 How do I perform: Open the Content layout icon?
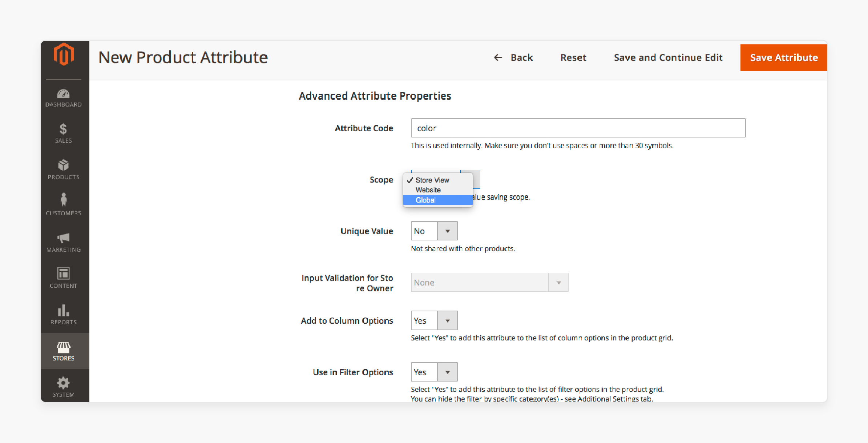pyautogui.click(x=63, y=273)
